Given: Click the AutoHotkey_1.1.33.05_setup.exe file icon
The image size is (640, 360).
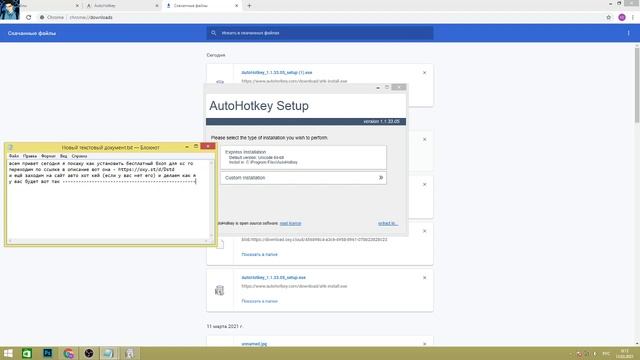Looking at the screenshot, I should [x=220, y=290].
